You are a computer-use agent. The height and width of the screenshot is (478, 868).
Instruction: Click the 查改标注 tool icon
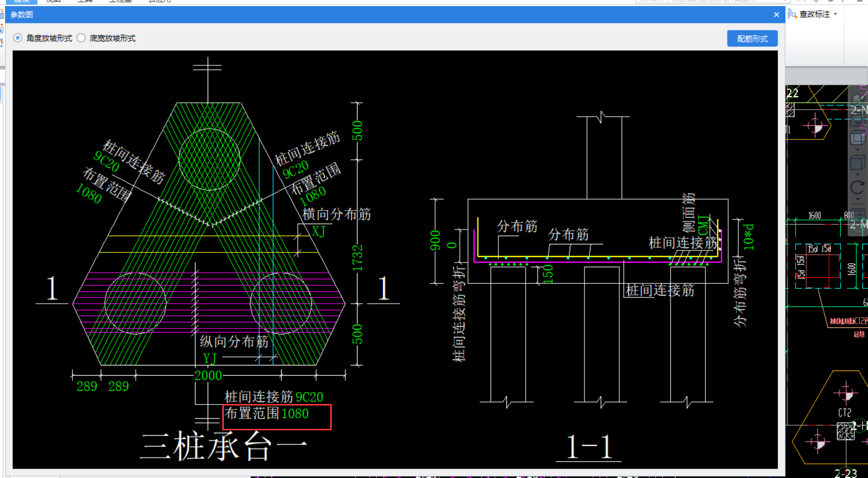pos(793,14)
